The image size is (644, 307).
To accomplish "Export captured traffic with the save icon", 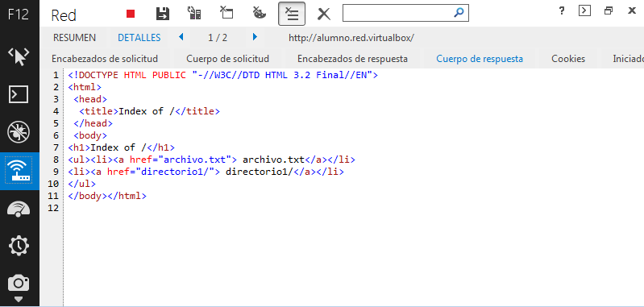I will pos(163,13).
